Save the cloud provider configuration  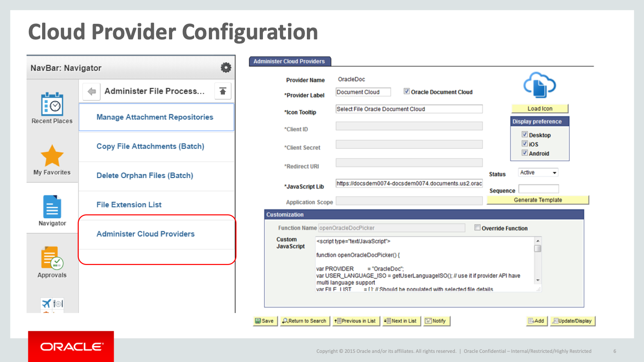(x=265, y=321)
